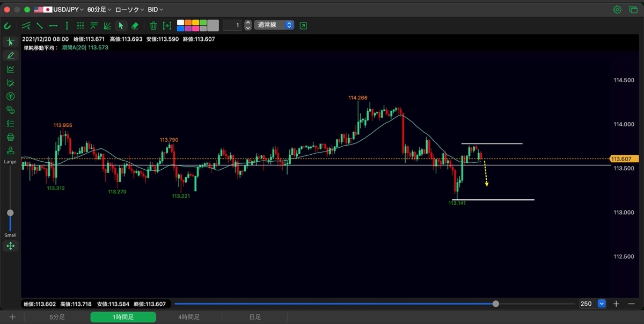Pick the orange color swatch
Image resolution: width=644 pixels, height=324 pixels.
click(188, 23)
